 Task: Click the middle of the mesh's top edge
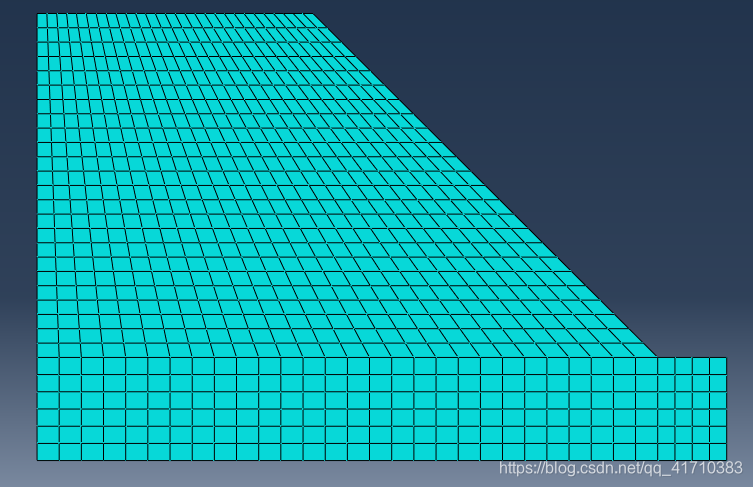[175, 14]
